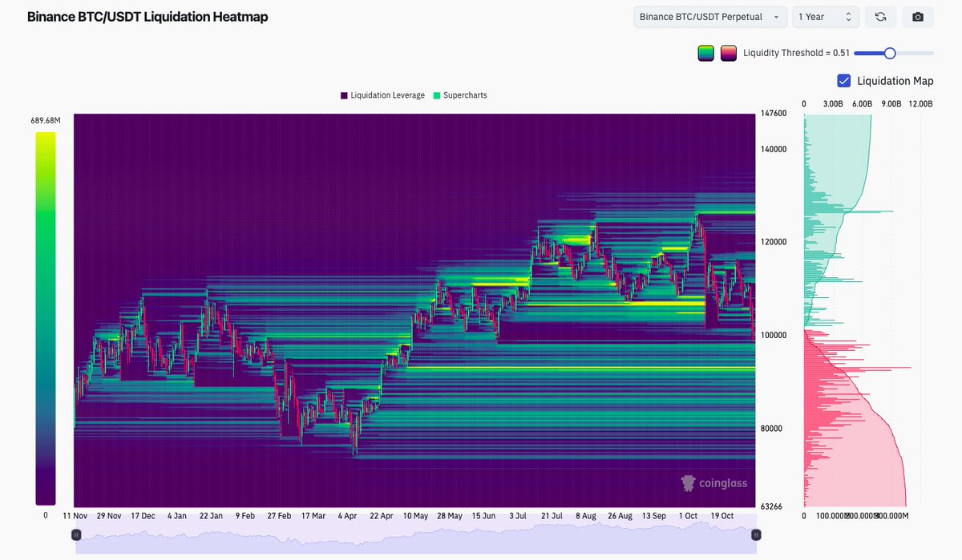Image resolution: width=962 pixels, height=560 pixels.
Task: Click the 3.00B liquidation map axis label
Action: pos(834,104)
